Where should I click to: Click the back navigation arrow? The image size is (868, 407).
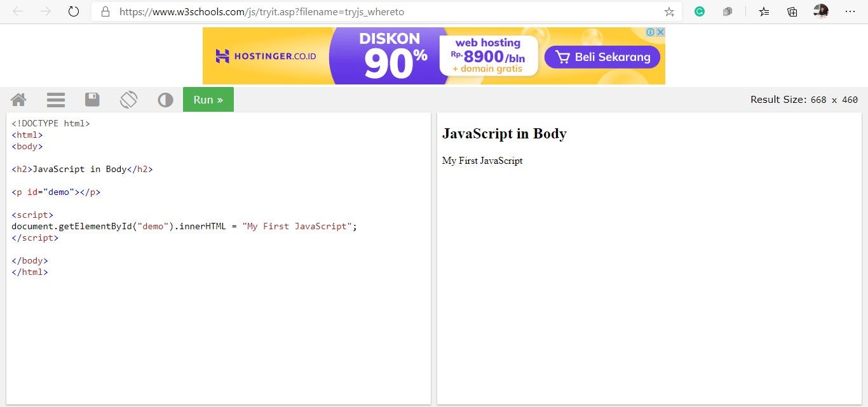[17, 11]
